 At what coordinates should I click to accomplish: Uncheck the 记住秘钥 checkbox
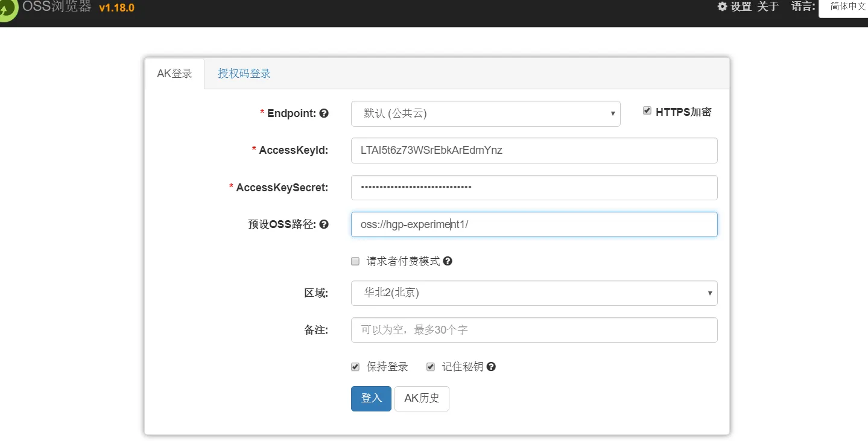[x=431, y=367]
